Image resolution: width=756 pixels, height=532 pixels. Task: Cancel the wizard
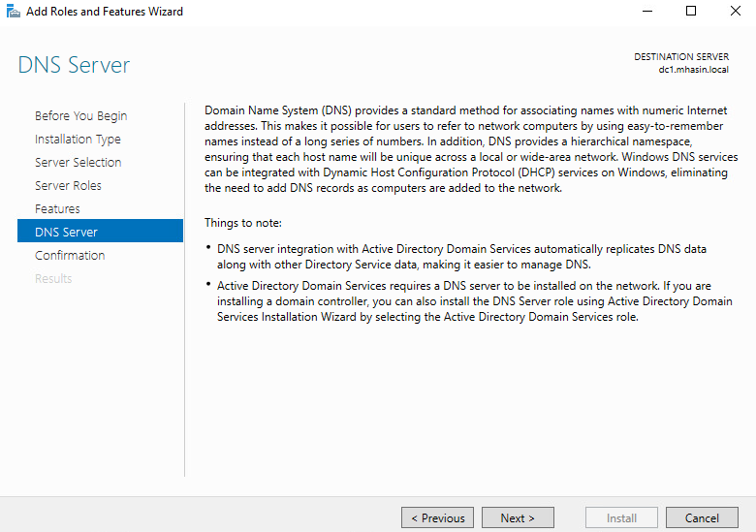702,517
